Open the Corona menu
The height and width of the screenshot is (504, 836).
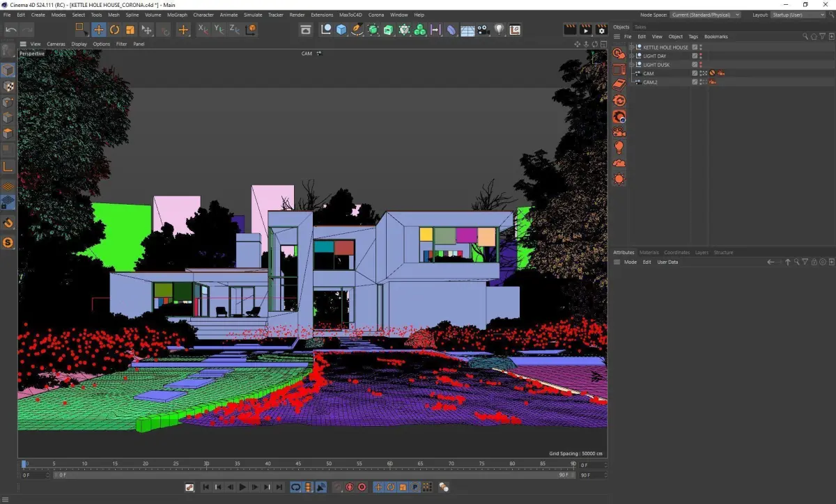coord(376,15)
